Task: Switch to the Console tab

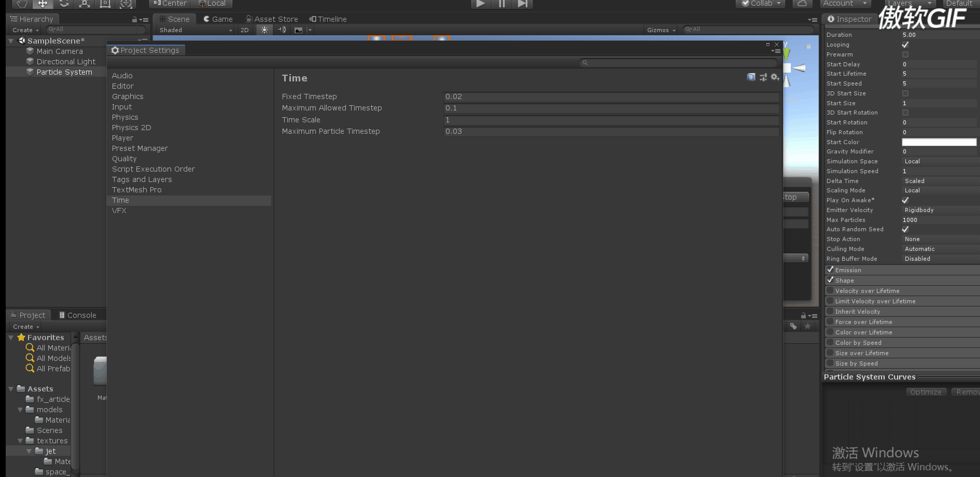Action: point(77,315)
